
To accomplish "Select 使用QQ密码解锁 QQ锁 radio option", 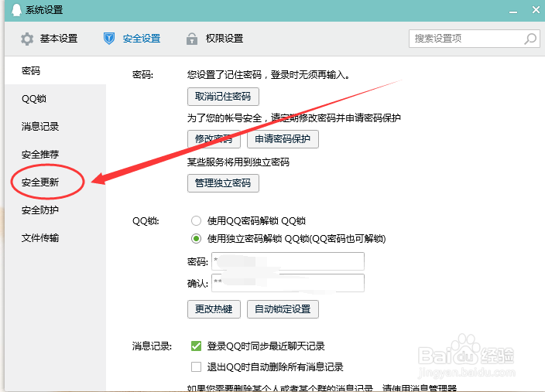I will pos(196,221).
